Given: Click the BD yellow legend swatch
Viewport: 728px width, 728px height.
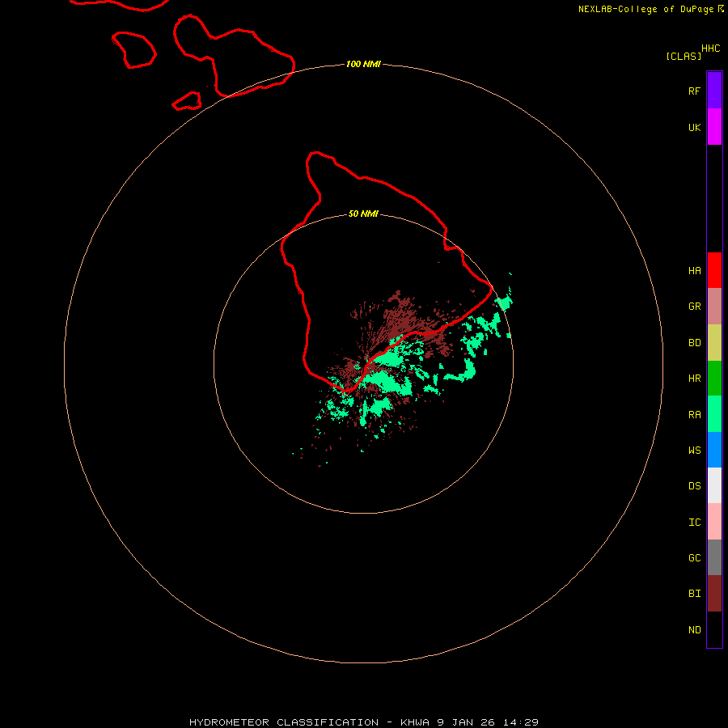Looking at the screenshot, I should 714,342.
